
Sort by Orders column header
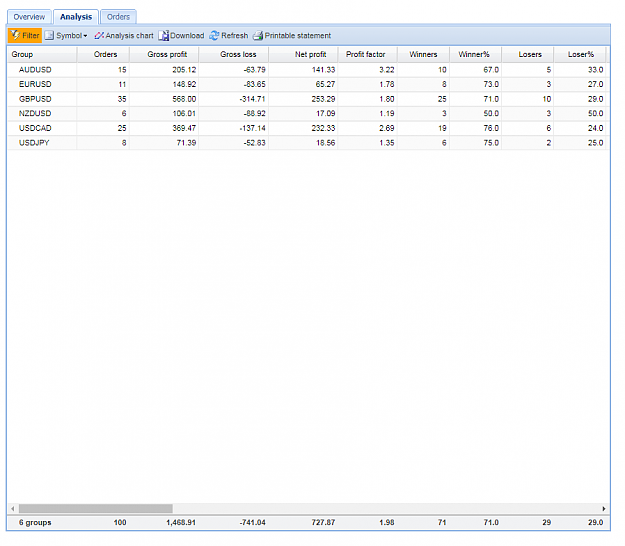pyautogui.click(x=103, y=54)
